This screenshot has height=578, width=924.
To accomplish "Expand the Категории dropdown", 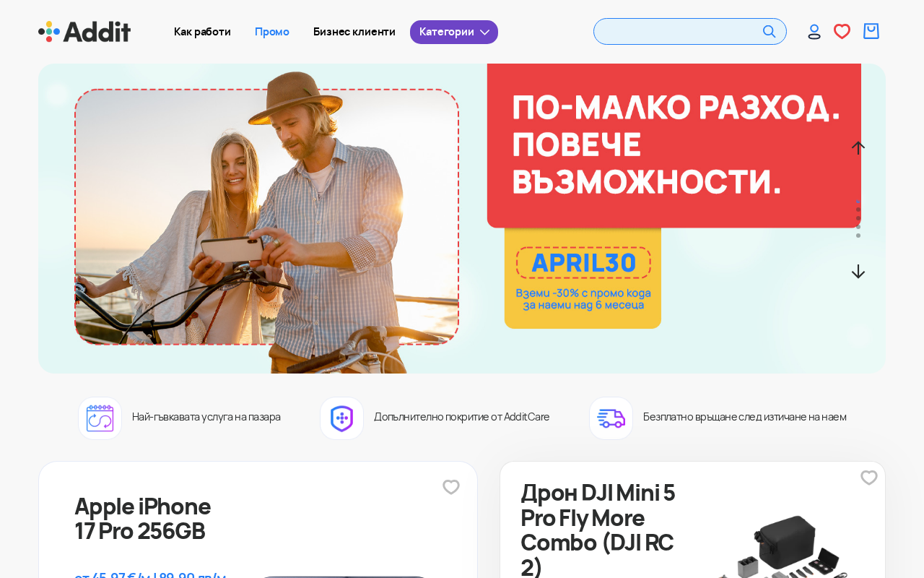I will (454, 32).
